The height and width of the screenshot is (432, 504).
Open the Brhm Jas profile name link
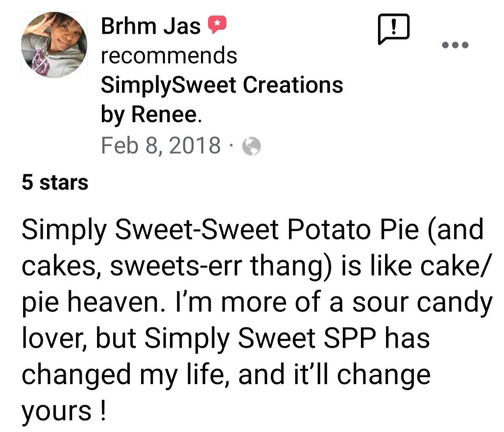click(151, 25)
